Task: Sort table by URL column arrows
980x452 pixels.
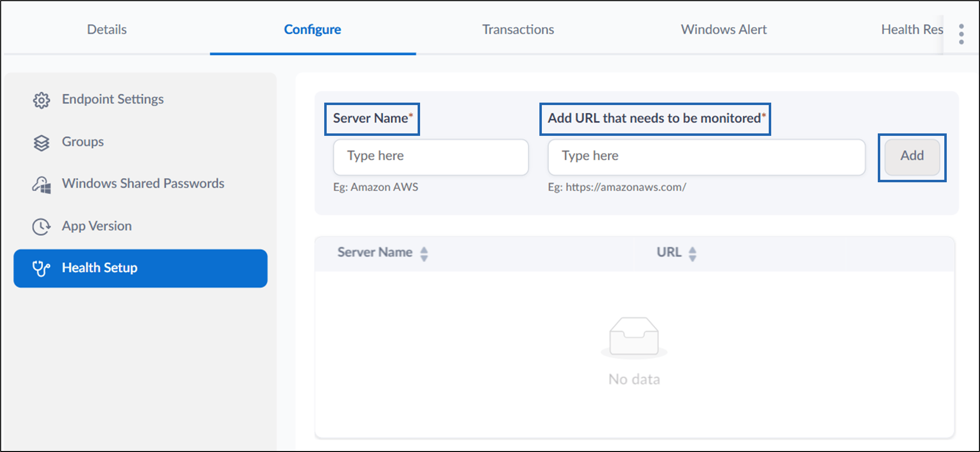Action: 692,254
